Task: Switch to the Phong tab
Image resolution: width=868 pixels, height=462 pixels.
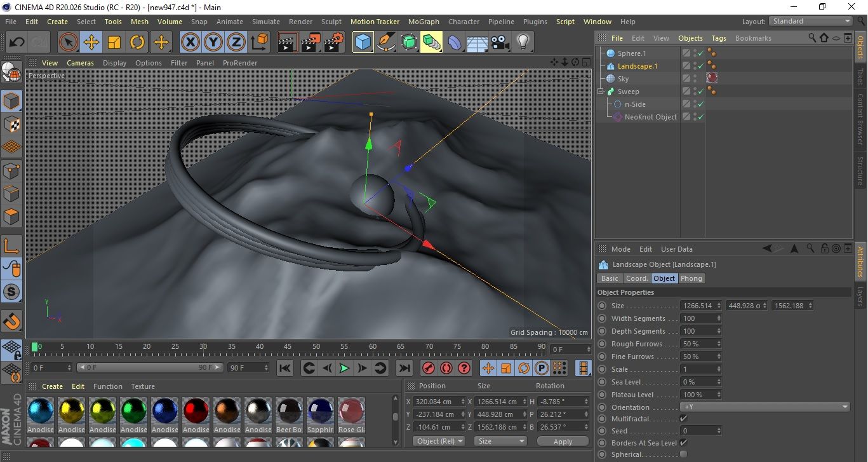Action: [691, 278]
